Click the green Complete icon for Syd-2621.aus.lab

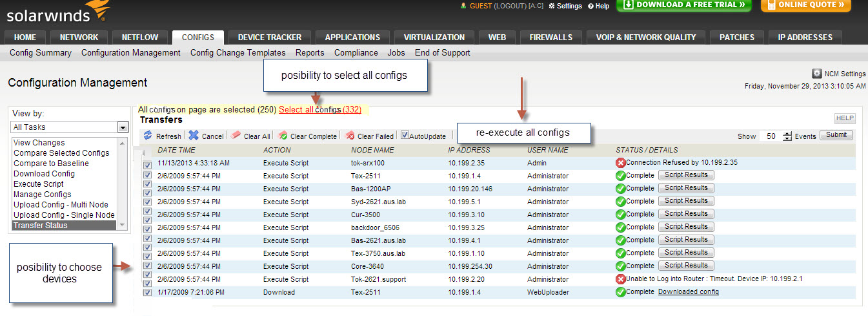[x=621, y=202]
